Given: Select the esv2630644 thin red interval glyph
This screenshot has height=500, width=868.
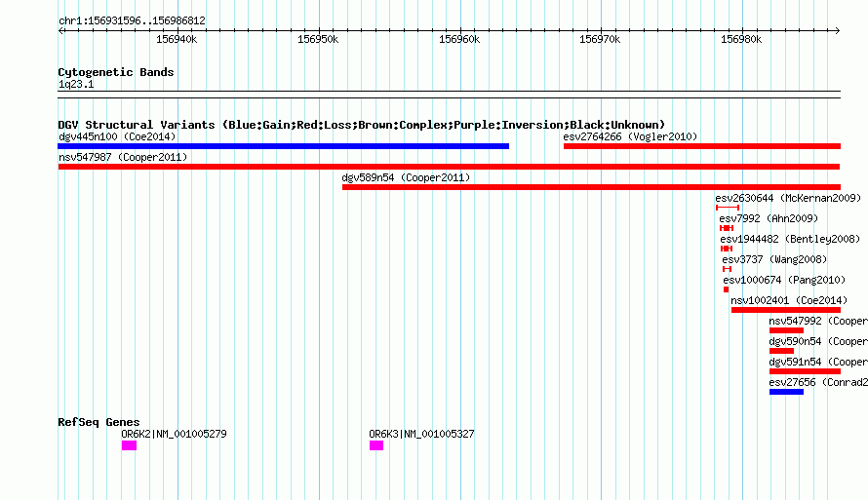Looking at the screenshot, I should click(x=728, y=208).
